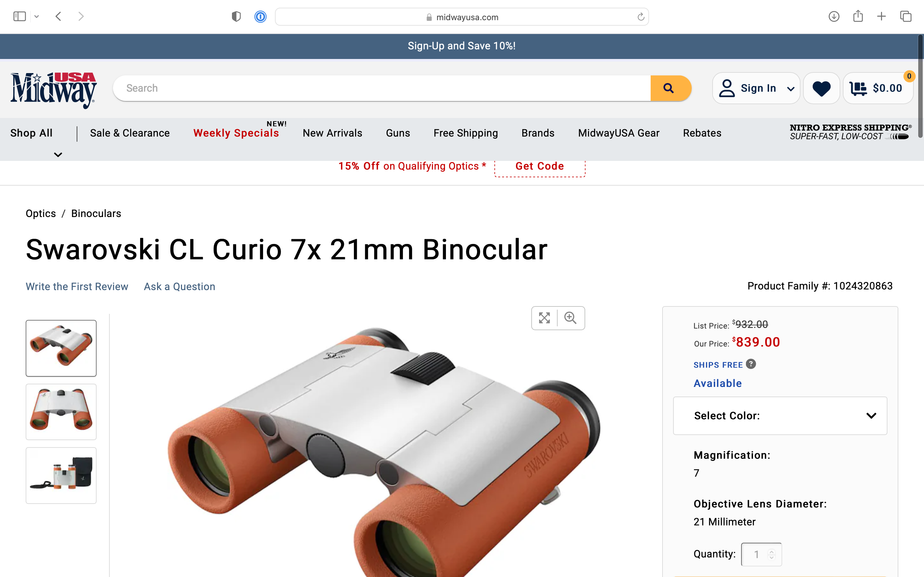Expand the Shop All menu chevron
Image resolution: width=924 pixels, height=577 pixels.
click(58, 155)
